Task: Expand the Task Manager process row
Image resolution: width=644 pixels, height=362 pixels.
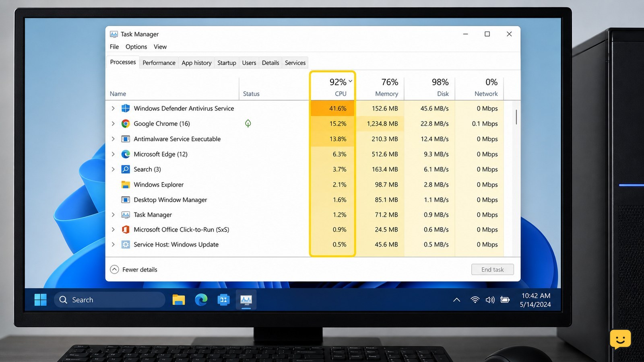Action: coord(113,215)
